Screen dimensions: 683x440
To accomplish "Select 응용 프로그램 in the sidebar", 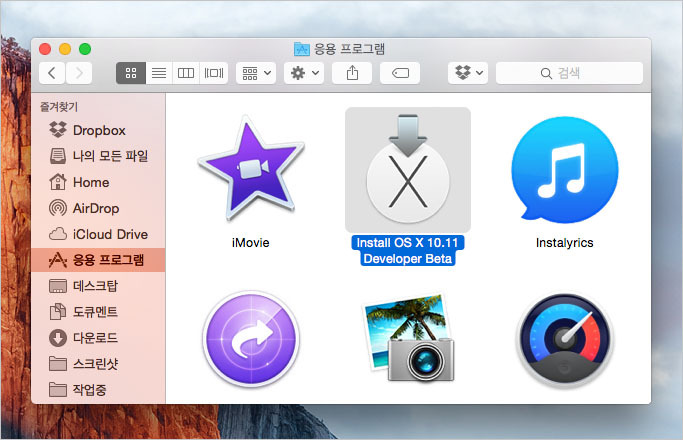I will (98, 260).
